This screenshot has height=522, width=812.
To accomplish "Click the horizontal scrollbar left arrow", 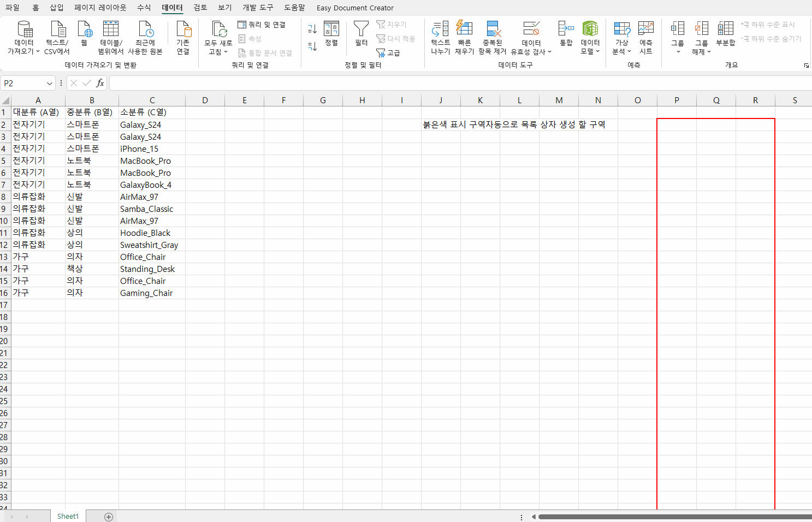I will click(534, 517).
